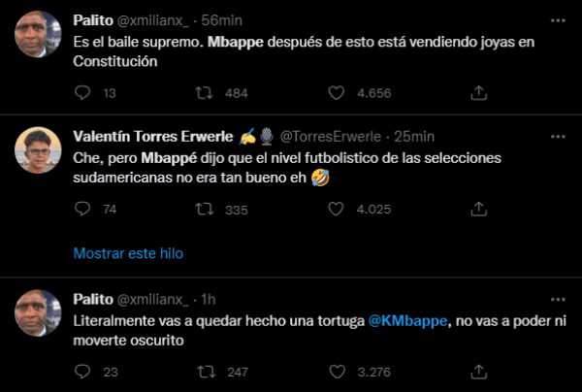Open the @KMbappe mention link

408,322
